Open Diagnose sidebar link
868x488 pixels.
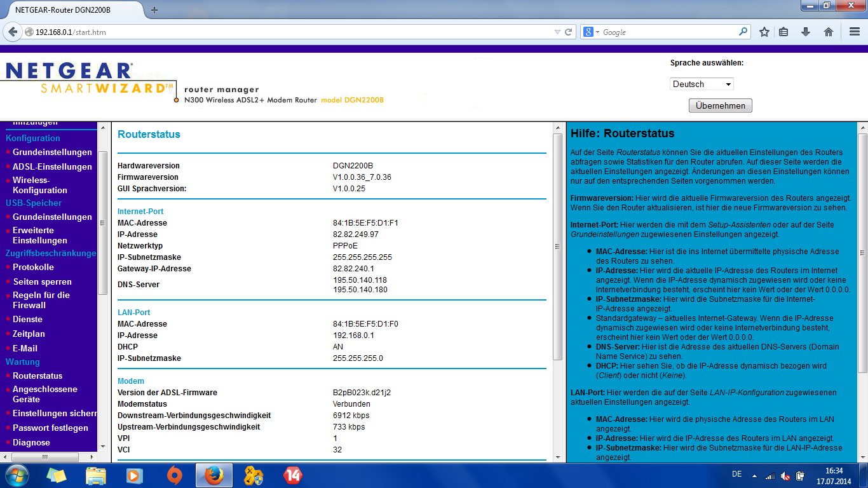click(x=31, y=443)
